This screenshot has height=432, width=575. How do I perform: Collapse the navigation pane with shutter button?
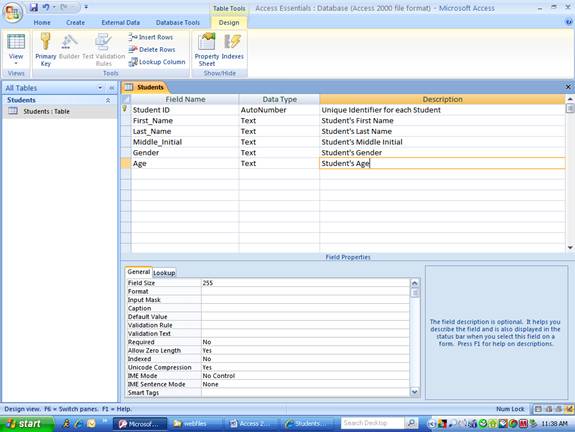click(x=111, y=88)
